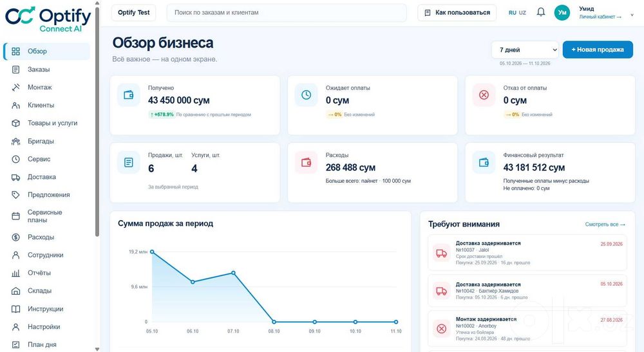Image resolution: width=644 pixels, height=352 pixels.
Task: Click the Расходы card red wallet icon
Action: (306, 162)
